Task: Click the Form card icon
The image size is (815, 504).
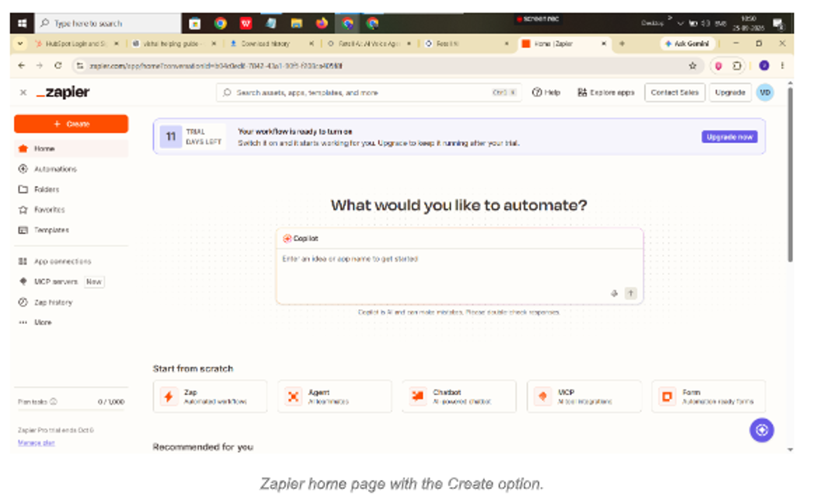Action: coord(667,396)
